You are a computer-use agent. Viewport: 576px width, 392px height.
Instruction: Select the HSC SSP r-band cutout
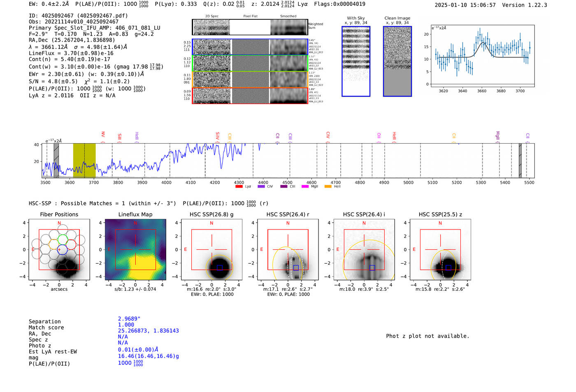tap(288, 250)
